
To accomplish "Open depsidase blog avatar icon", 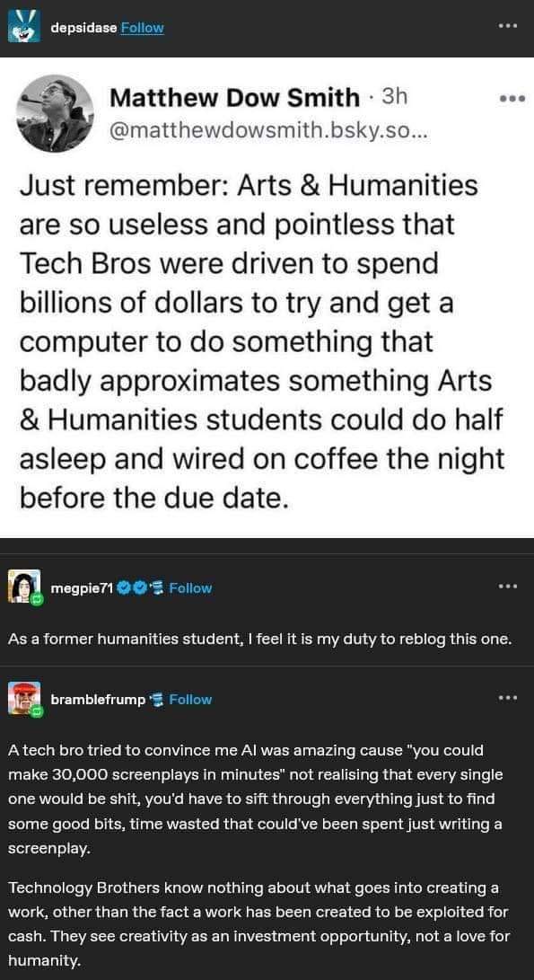I will tap(23, 26).
